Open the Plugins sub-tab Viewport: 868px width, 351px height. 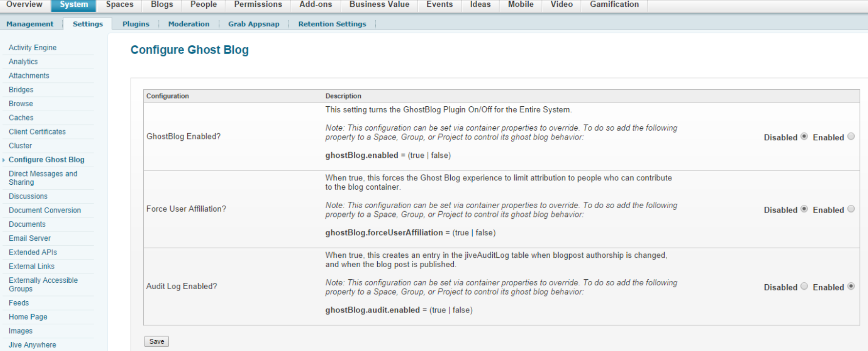point(136,24)
